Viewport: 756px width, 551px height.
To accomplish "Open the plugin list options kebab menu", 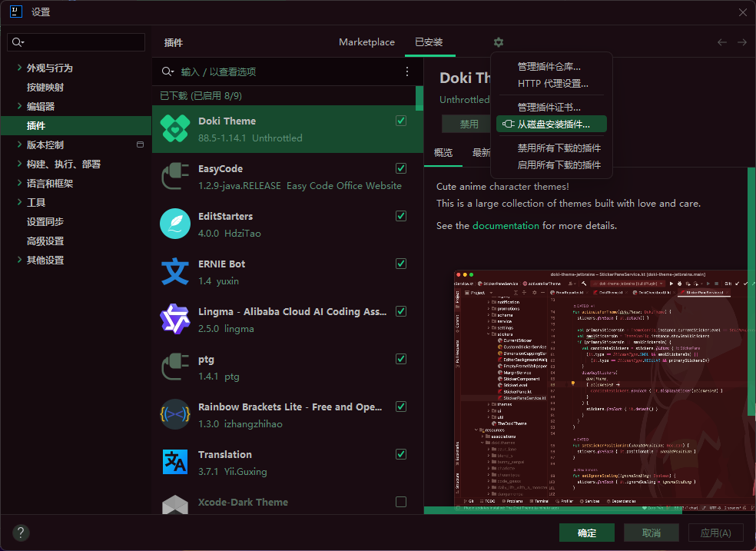I will [407, 71].
